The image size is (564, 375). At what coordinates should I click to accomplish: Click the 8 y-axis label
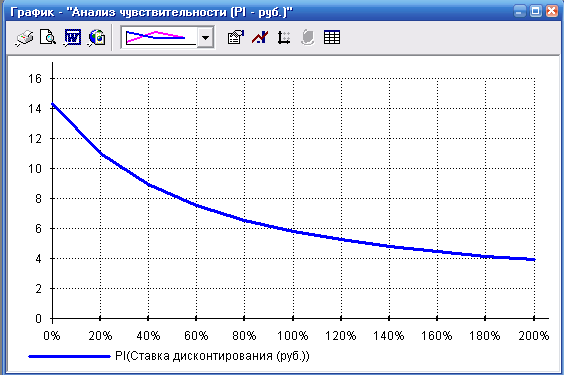point(38,198)
